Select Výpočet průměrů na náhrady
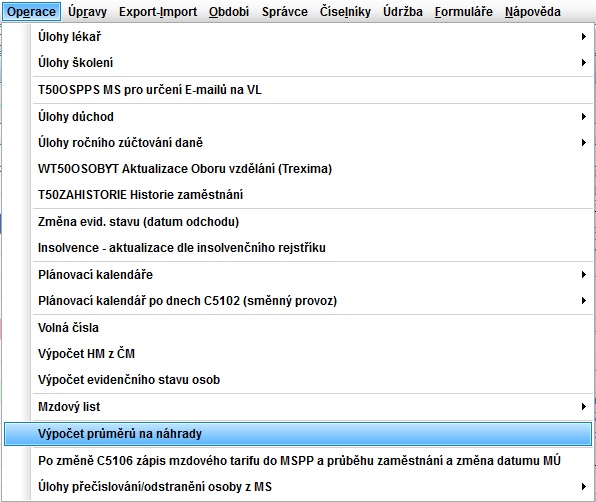This screenshot has width=596, height=502. (x=298, y=434)
